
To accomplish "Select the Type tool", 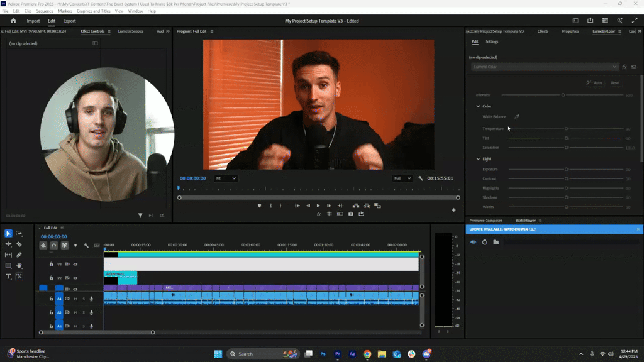I will click(x=8, y=277).
